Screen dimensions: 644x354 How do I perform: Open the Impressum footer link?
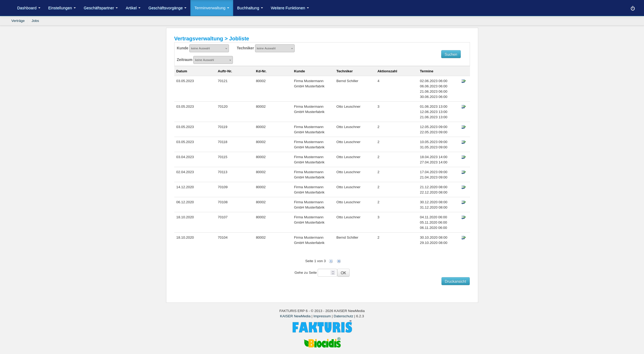click(x=322, y=316)
